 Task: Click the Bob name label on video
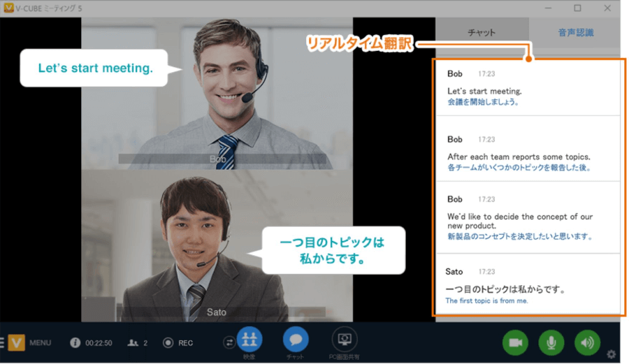[218, 159]
